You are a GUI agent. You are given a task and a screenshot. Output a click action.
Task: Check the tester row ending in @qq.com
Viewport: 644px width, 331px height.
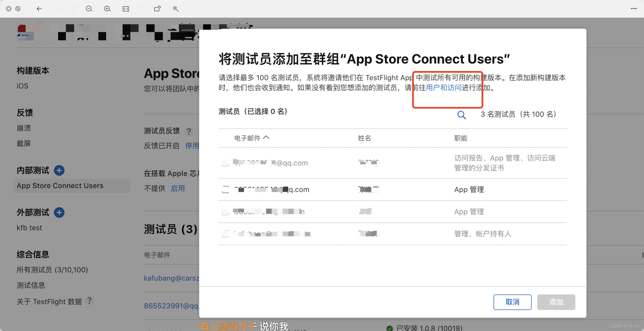point(225,163)
